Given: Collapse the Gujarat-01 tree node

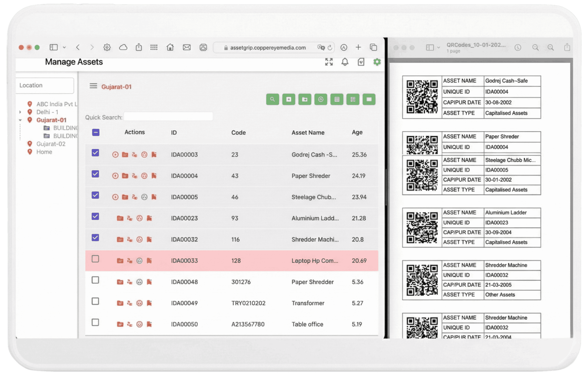Looking at the screenshot, I should click(x=20, y=120).
